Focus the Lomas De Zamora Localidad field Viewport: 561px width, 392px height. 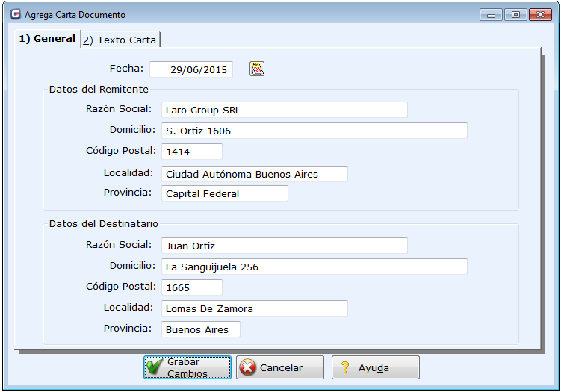pos(254,308)
